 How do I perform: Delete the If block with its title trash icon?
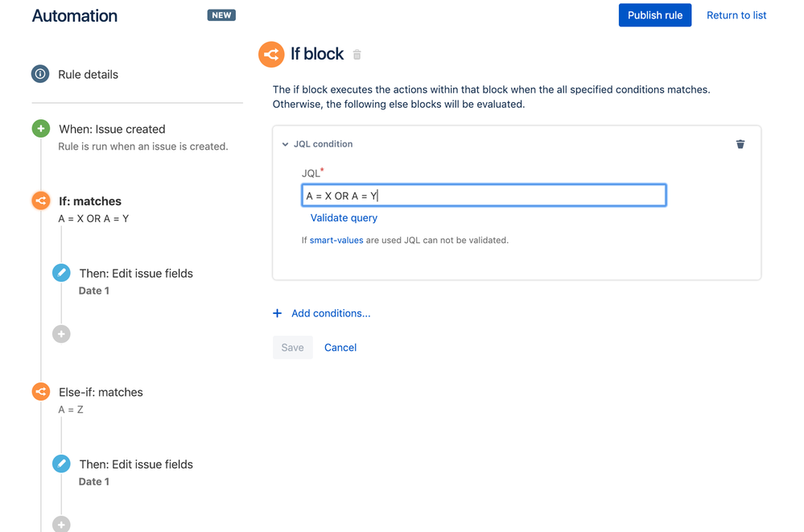357,55
